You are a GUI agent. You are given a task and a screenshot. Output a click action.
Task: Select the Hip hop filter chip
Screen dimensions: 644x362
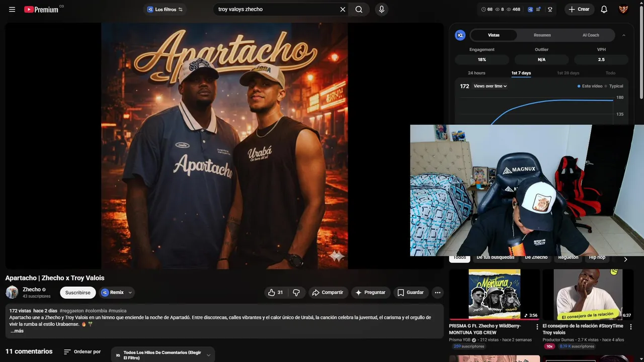[x=597, y=258]
